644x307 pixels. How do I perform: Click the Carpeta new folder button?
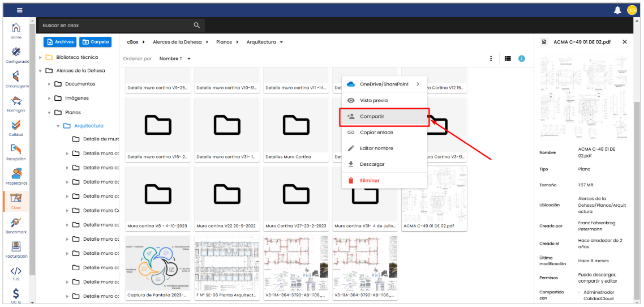pyautogui.click(x=96, y=42)
